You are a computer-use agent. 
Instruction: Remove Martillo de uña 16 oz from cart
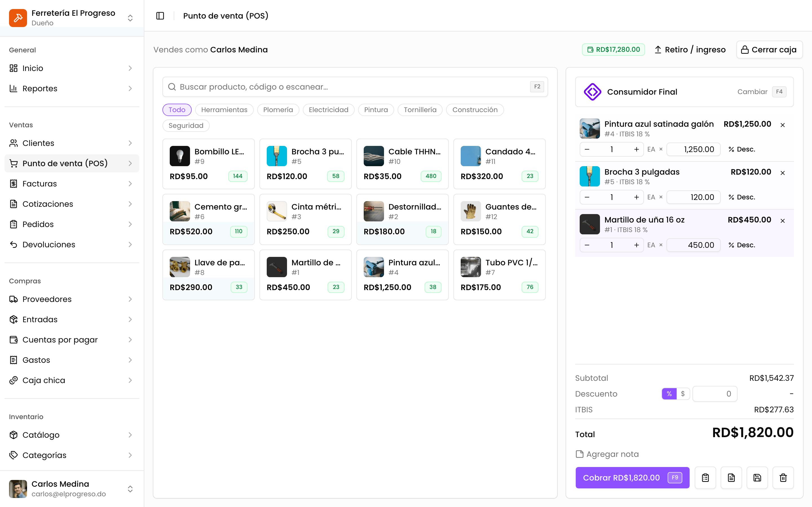(x=782, y=221)
